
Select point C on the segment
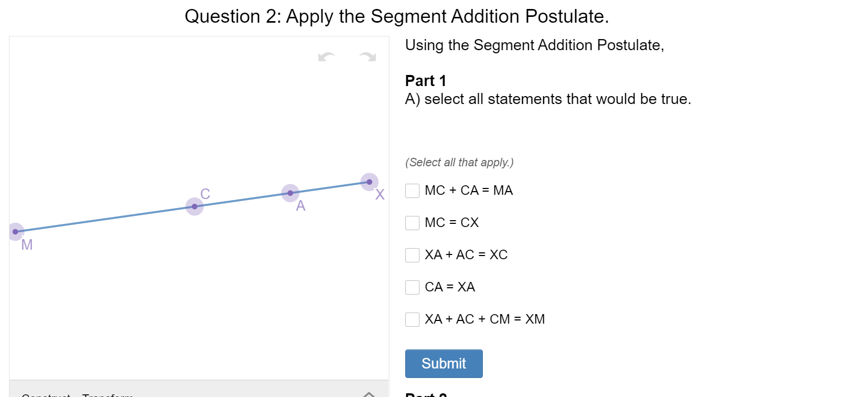point(194,206)
